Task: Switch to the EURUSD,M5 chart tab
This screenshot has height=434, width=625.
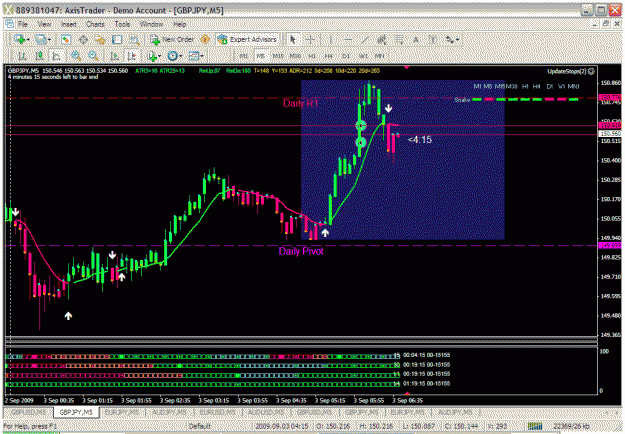Action: coord(218,412)
